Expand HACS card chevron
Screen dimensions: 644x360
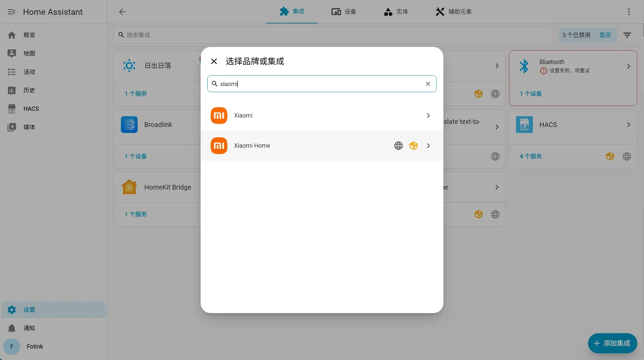coord(629,125)
